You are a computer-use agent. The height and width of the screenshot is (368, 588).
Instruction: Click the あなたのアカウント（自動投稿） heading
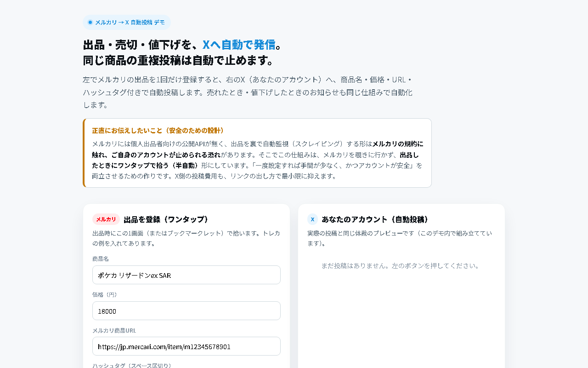[375, 219]
